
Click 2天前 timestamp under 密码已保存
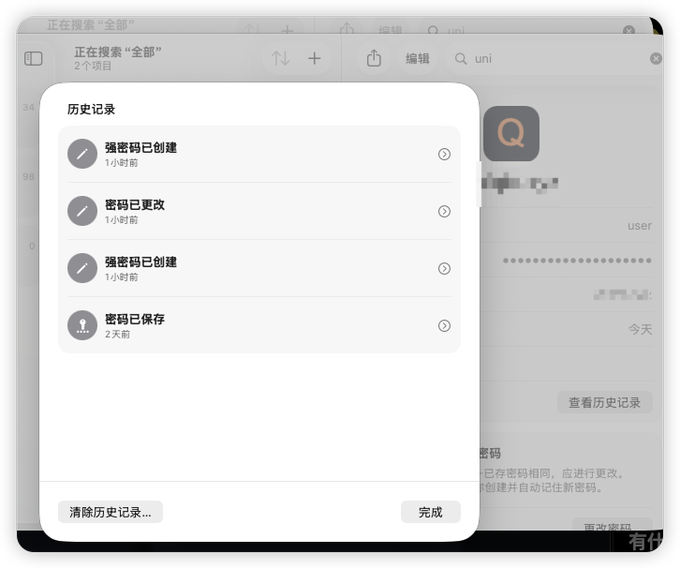pyautogui.click(x=118, y=334)
